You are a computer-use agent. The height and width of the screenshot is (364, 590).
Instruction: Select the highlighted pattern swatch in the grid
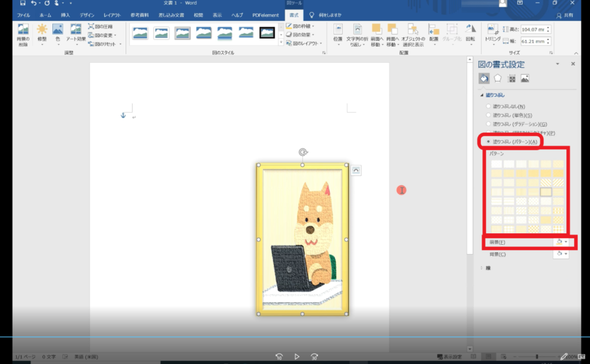pos(545,192)
